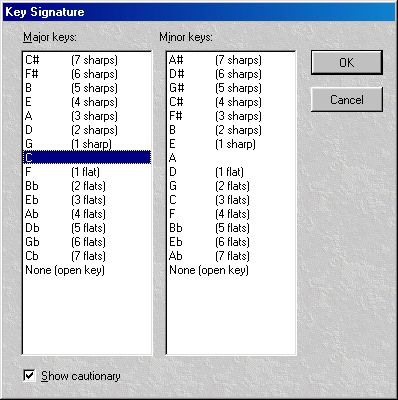Select B minor (2 sharps)

click(x=231, y=130)
